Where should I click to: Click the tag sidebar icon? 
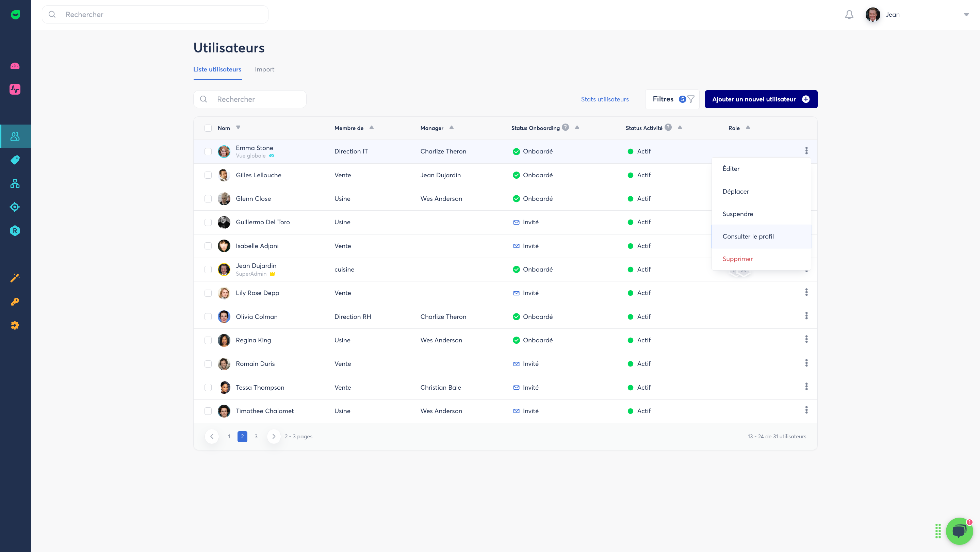click(15, 160)
